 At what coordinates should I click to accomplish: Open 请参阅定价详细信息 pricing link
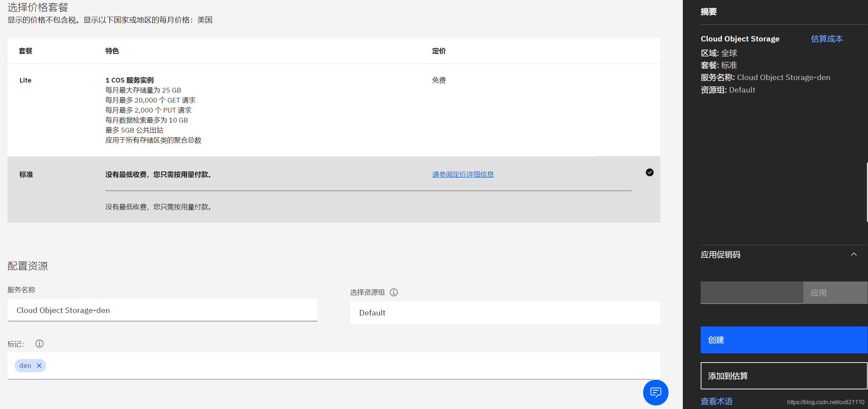coord(463,174)
